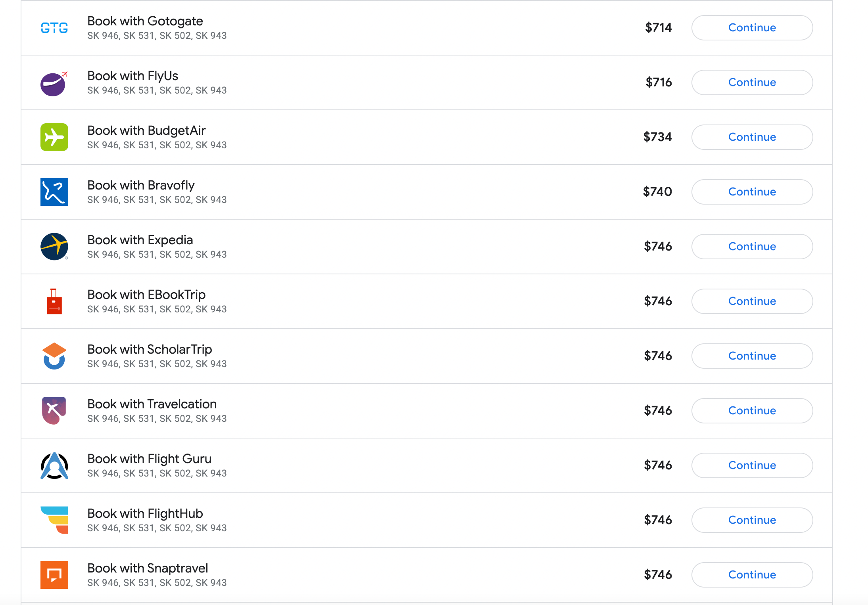Click the purple FlyUs logo icon

point(54,84)
